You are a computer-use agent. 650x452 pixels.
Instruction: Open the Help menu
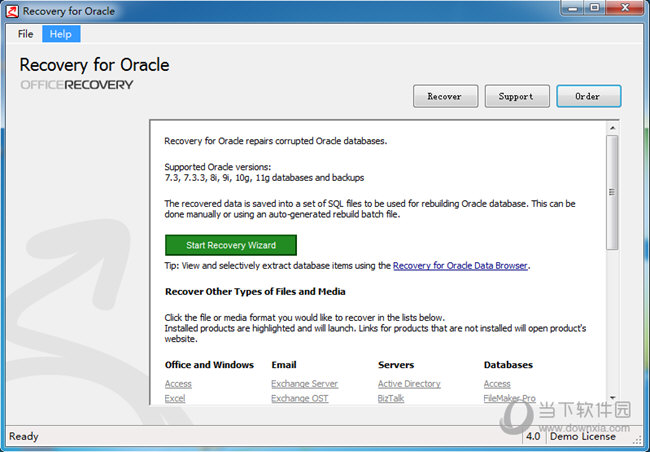[61, 34]
